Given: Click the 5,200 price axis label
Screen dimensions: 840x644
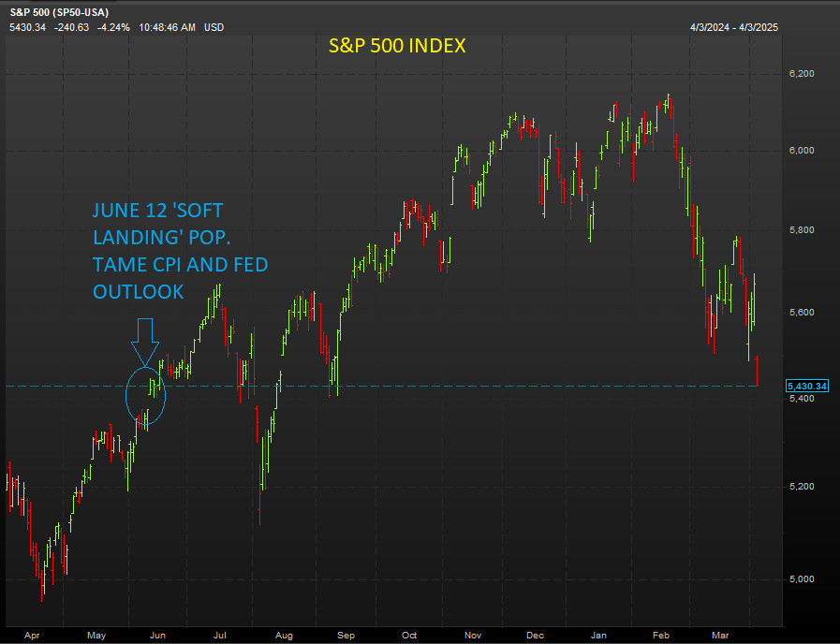Looking at the screenshot, I should coord(802,487).
